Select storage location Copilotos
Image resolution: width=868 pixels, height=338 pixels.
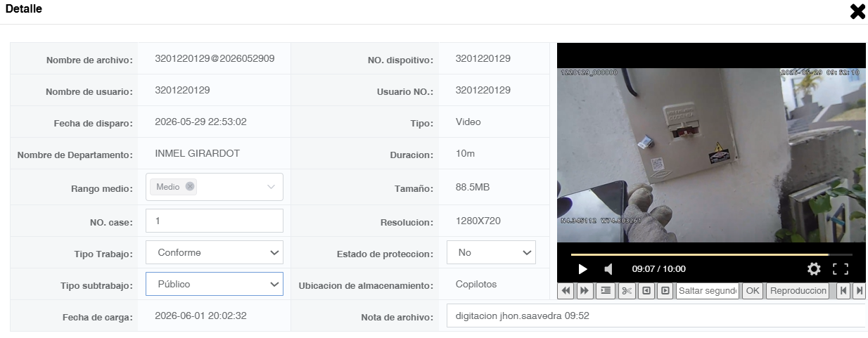(476, 284)
